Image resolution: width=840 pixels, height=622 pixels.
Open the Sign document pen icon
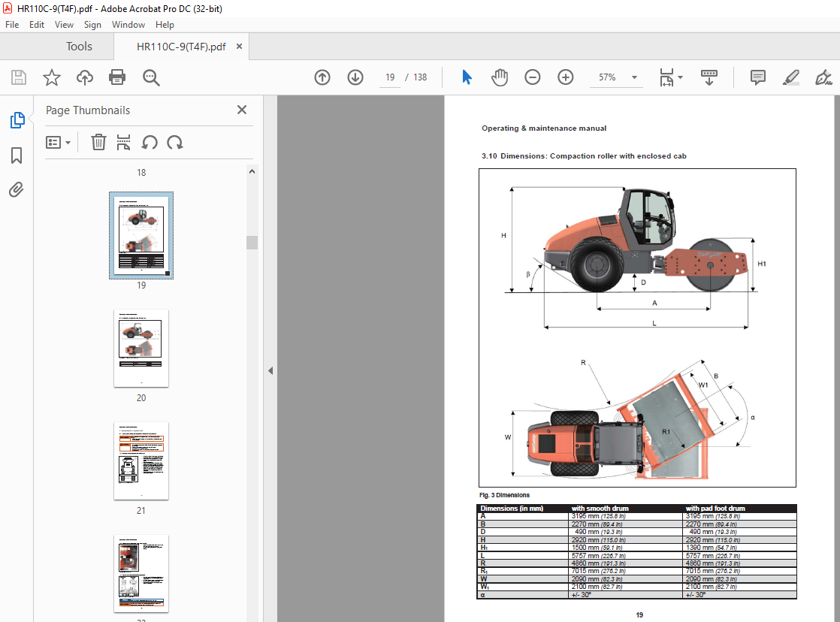pos(823,77)
